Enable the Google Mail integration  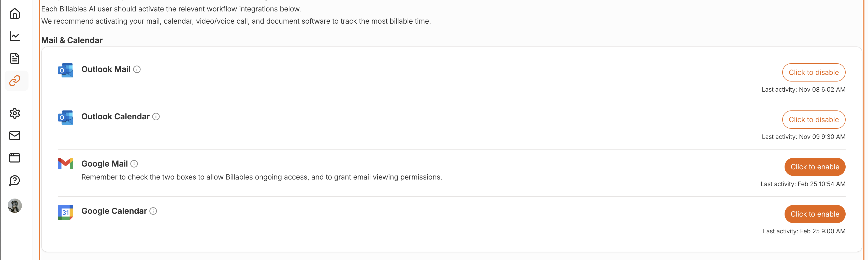[x=814, y=167]
